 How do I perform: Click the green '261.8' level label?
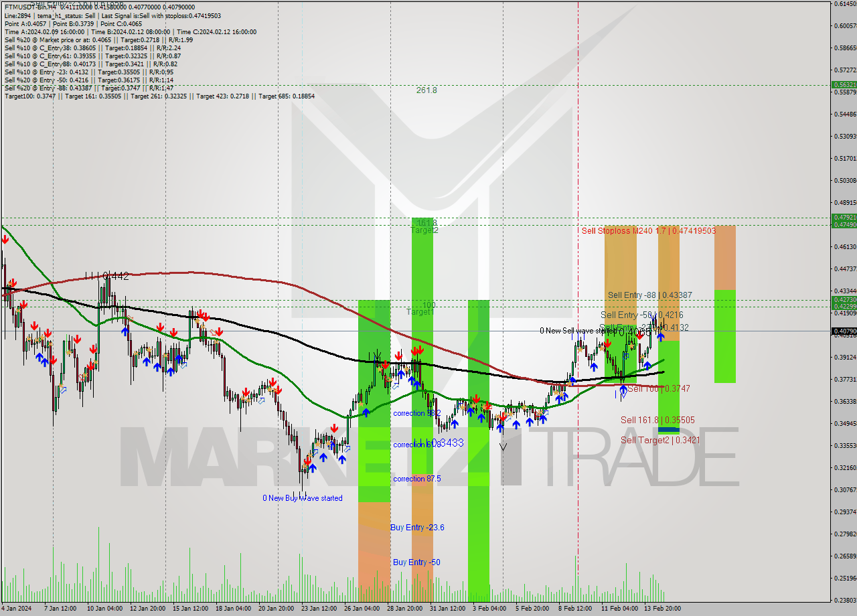pyautogui.click(x=426, y=90)
